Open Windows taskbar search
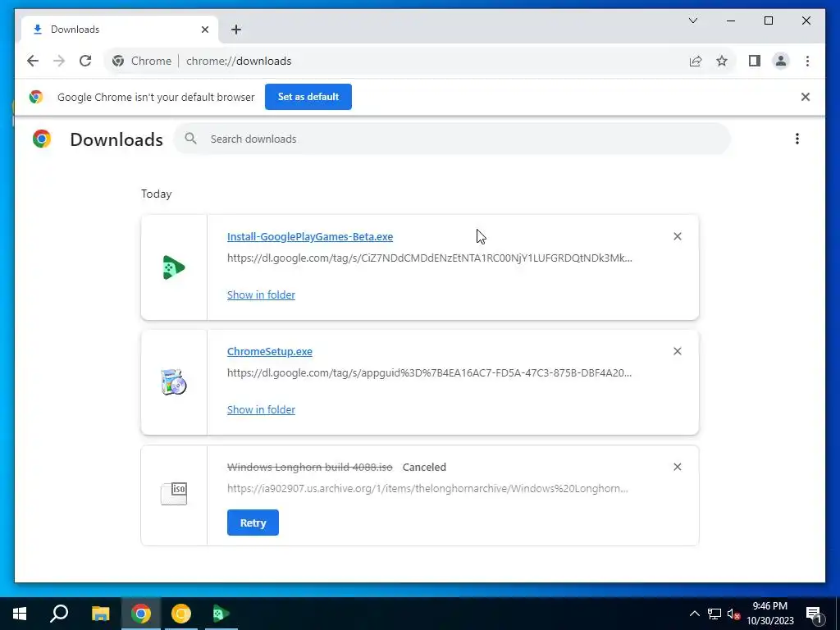The image size is (840, 630). pyautogui.click(x=59, y=614)
